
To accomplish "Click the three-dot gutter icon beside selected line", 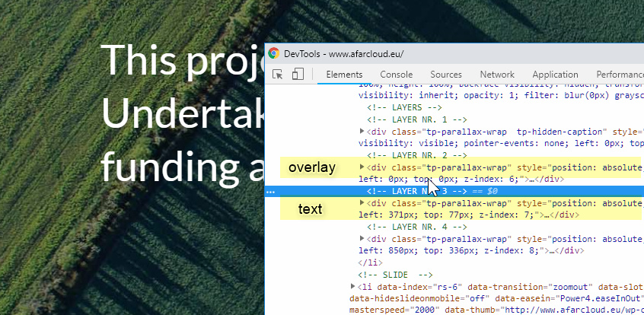I will (x=270, y=192).
